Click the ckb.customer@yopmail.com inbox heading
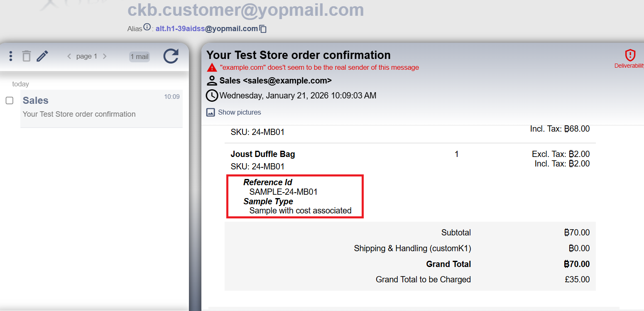Viewport: 644px width, 311px height. (245, 10)
